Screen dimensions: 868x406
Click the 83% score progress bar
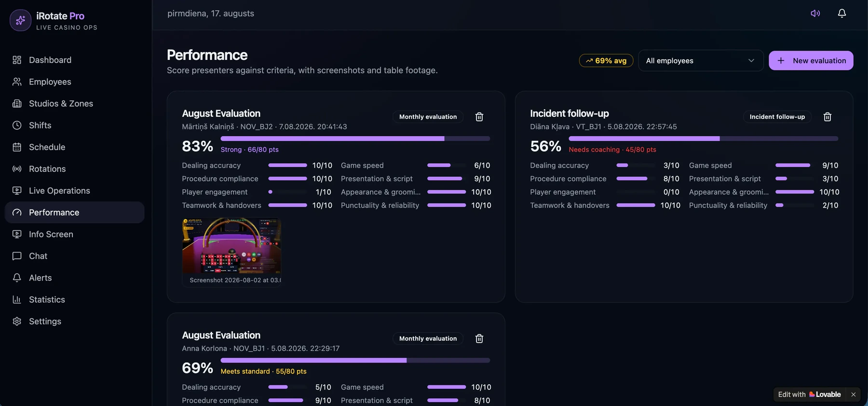coord(355,139)
